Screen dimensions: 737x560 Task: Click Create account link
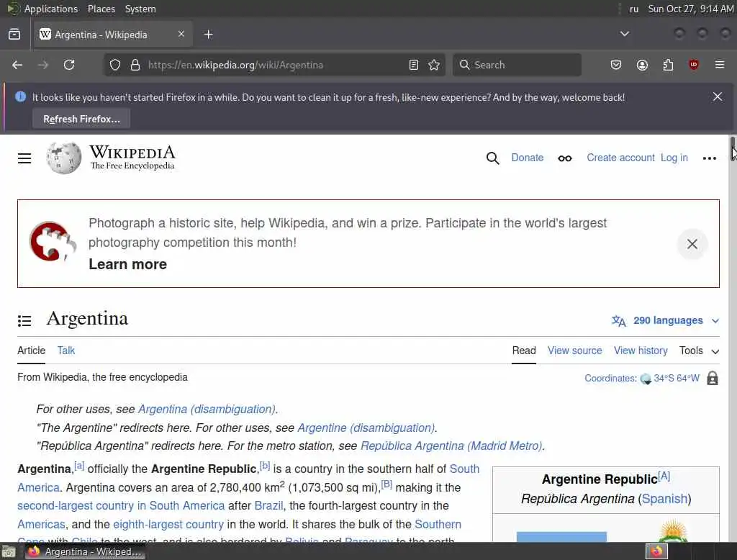click(620, 158)
